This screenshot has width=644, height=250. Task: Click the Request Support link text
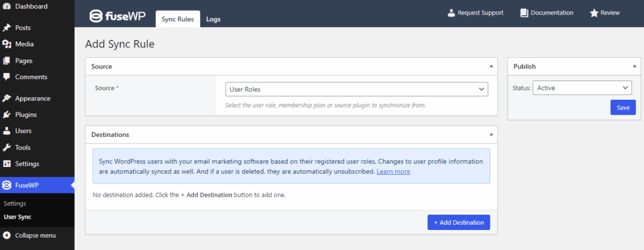(x=480, y=13)
